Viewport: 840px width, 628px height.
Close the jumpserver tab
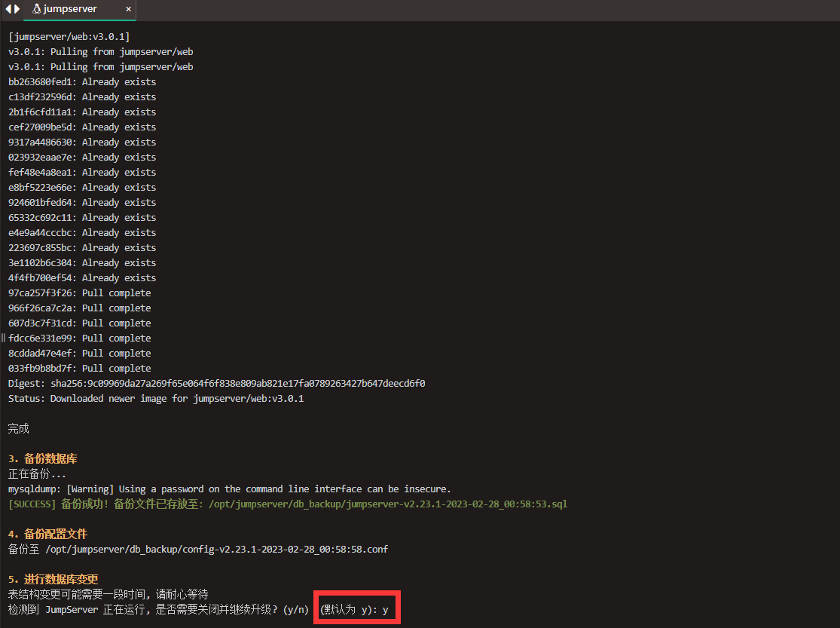click(128, 10)
